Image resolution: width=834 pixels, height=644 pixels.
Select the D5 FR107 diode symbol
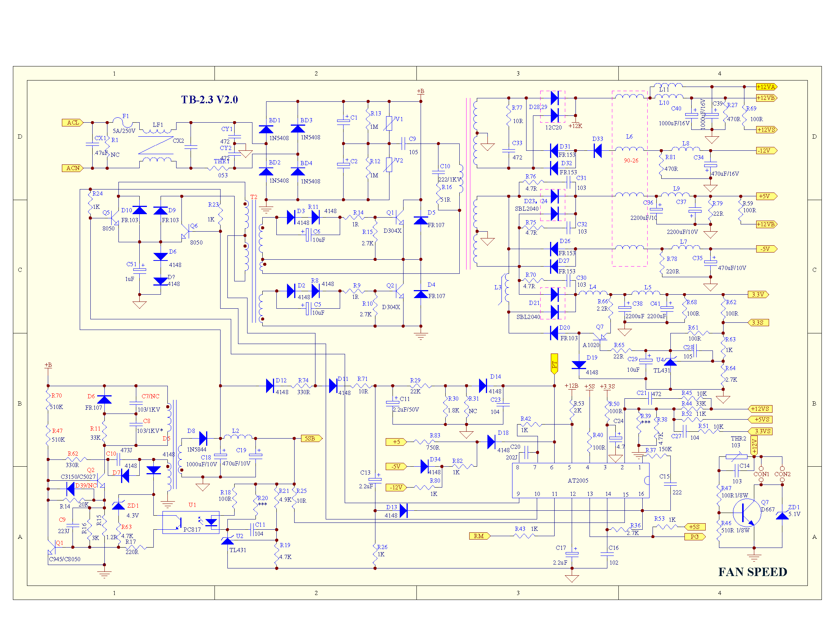click(421, 220)
